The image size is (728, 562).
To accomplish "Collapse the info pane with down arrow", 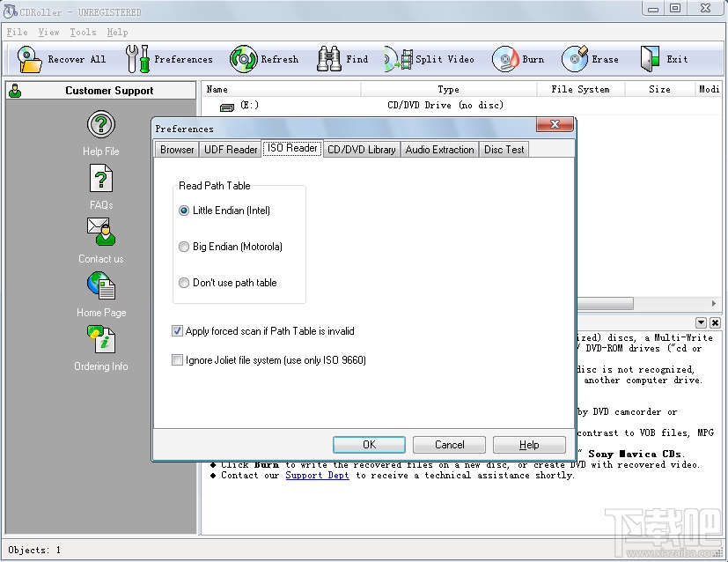I will 701,322.
